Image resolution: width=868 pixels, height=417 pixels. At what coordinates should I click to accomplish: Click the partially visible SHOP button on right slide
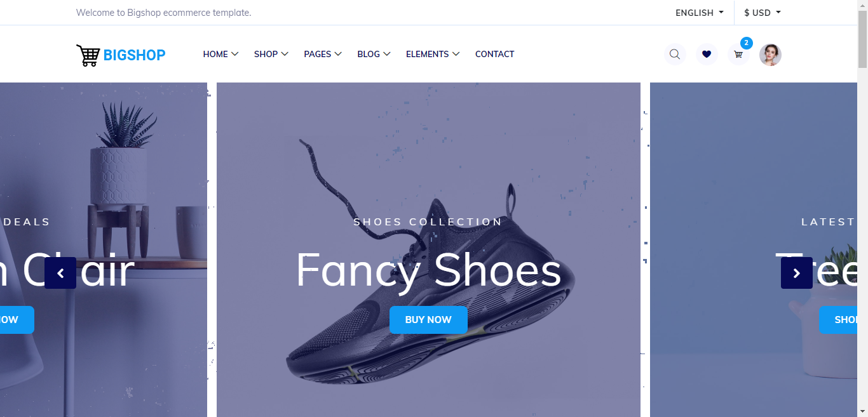click(838, 320)
